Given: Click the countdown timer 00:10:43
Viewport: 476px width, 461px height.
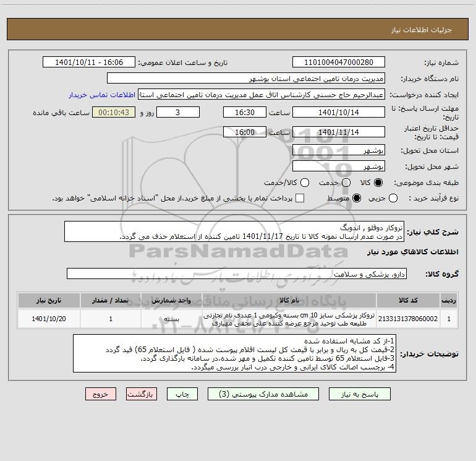Looking at the screenshot, I should click(x=114, y=112).
